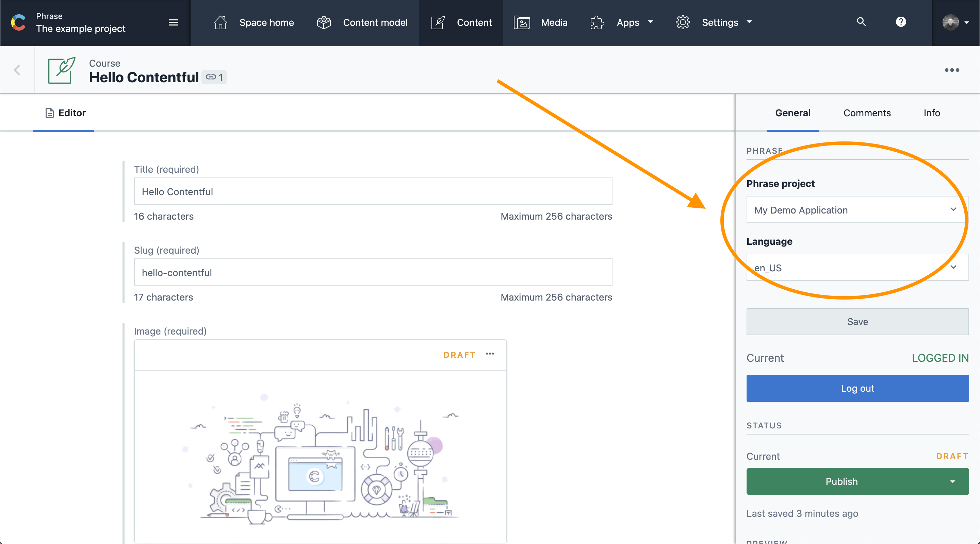Click the Content model box icon
The width and height of the screenshot is (980, 544).
click(324, 22)
